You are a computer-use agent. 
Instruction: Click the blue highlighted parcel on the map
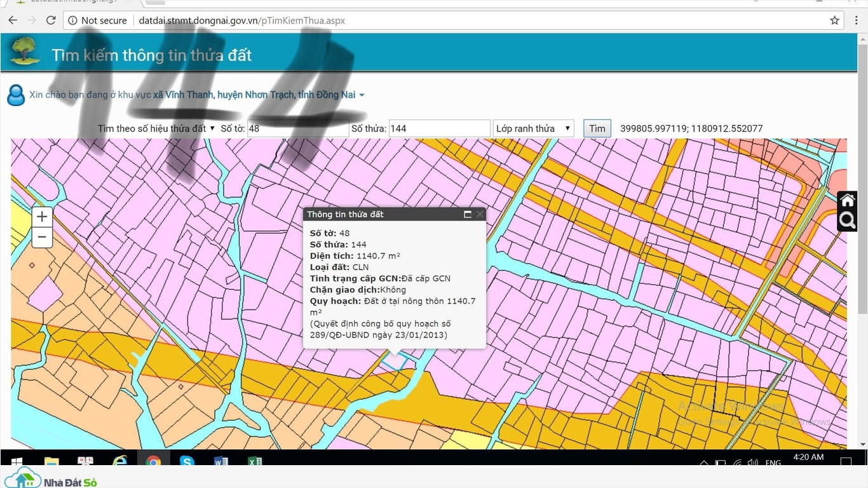(394, 360)
